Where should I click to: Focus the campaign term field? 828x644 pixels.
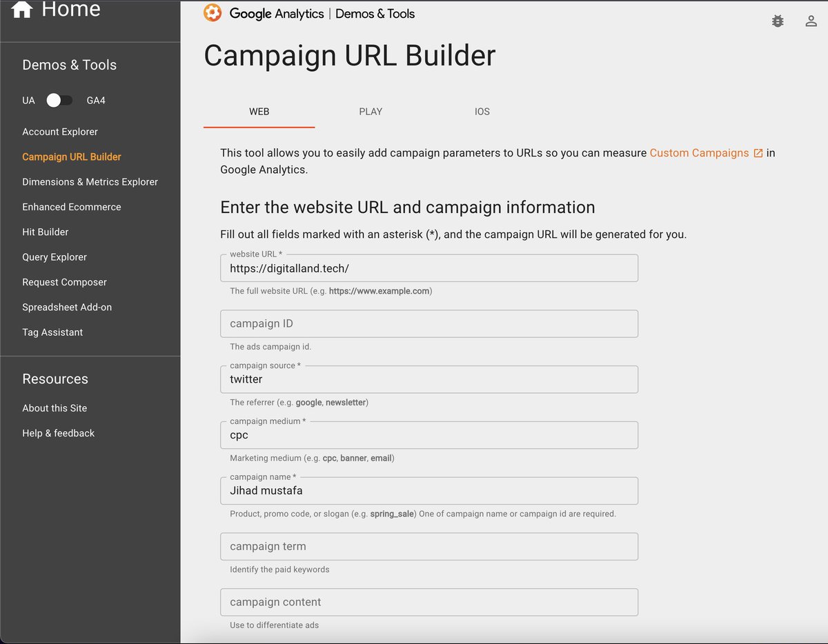[429, 547]
